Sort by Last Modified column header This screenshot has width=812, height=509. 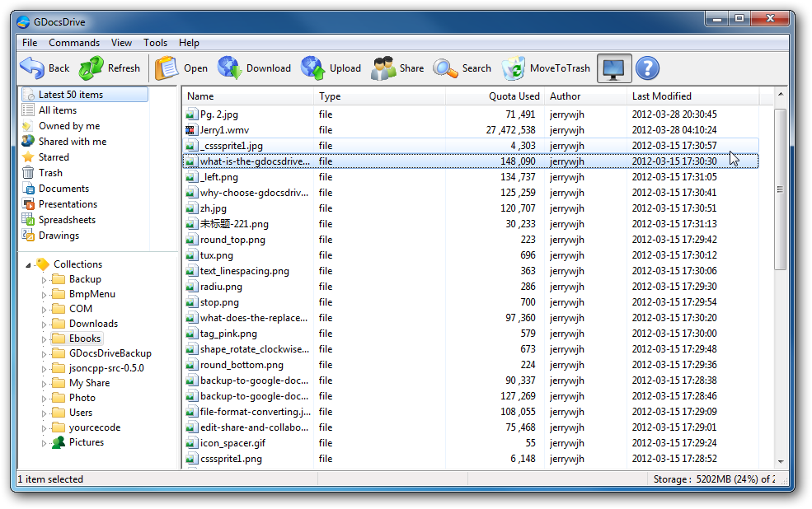tap(693, 96)
